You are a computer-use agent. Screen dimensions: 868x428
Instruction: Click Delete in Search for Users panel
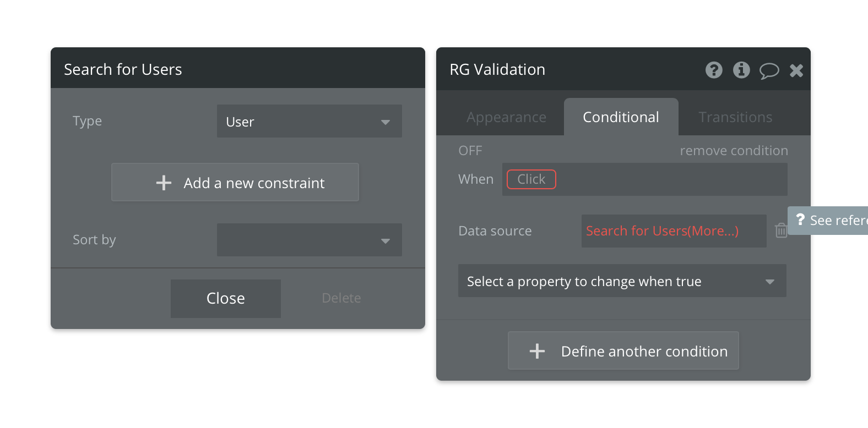click(341, 298)
